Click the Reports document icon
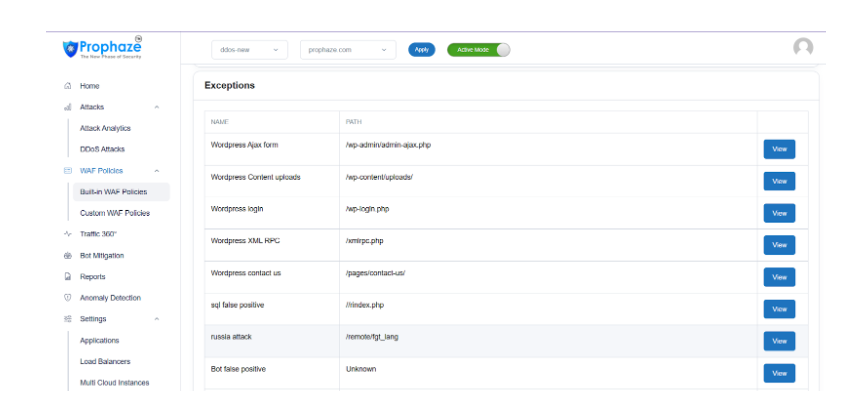Screen dimensions: 860x417 click(67, 277)
